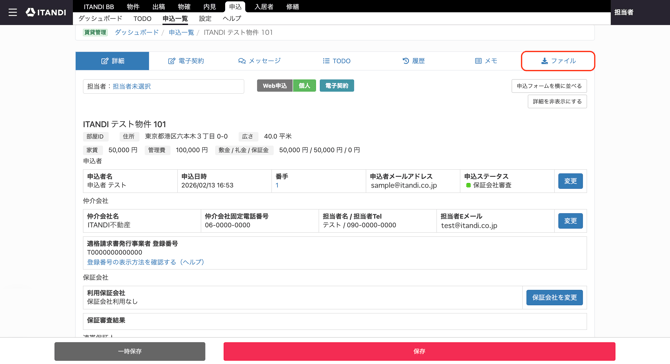Click 詳細を非表示にする button
This screenshot has height=364, width=670.
click(x=557, y=102)
